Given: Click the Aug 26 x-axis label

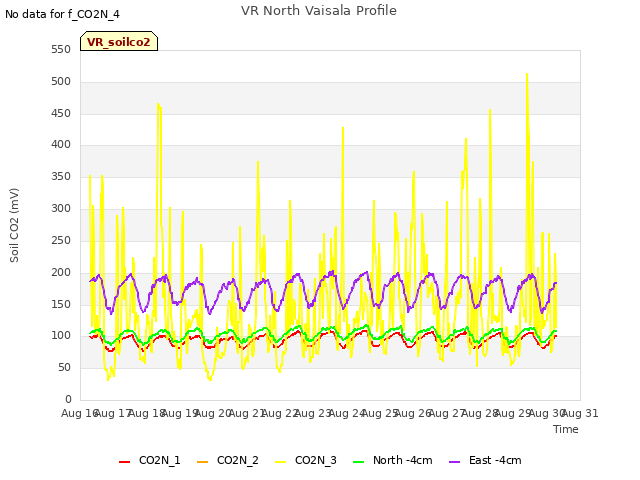Looking at the screenshot, I should pyautogui.click(x=414, y=413).
